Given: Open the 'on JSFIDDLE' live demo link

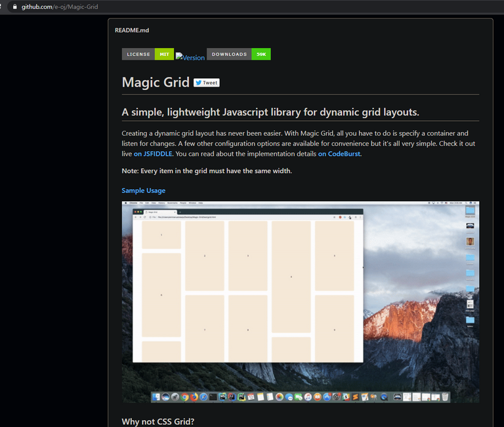Looking at the screenshot, I should [x=153, y=154].
